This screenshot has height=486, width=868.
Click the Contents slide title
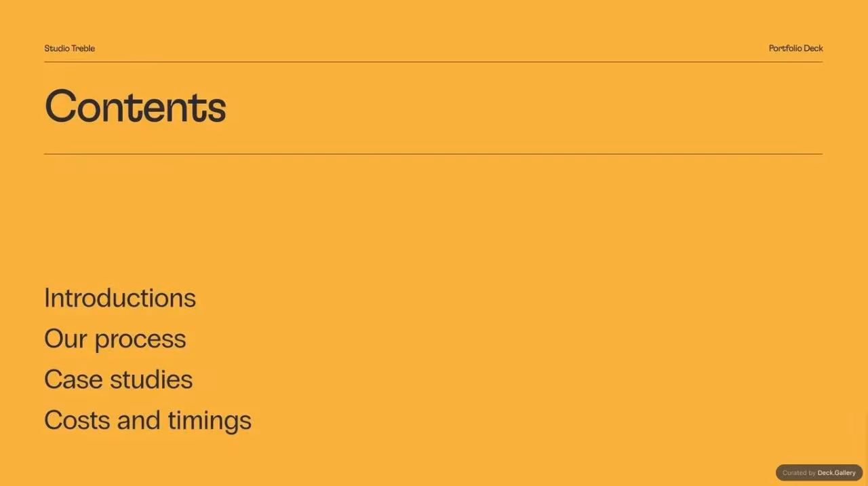pos(135,107)
